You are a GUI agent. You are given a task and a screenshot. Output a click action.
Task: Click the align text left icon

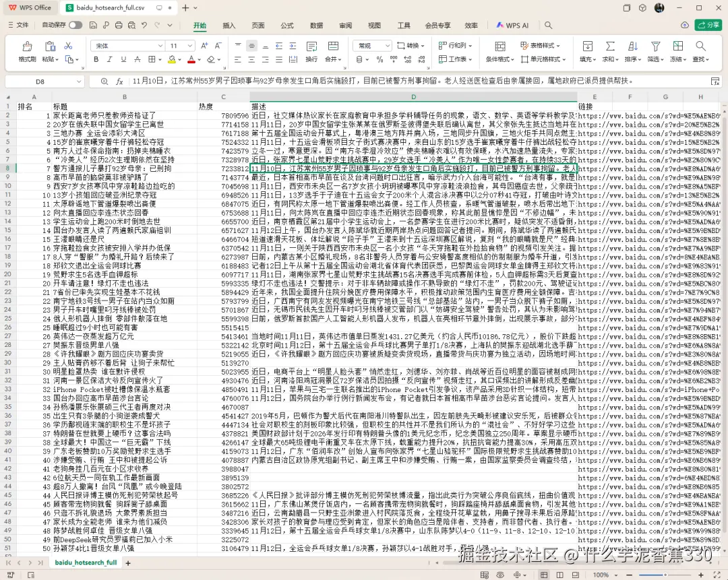[238, 59]
